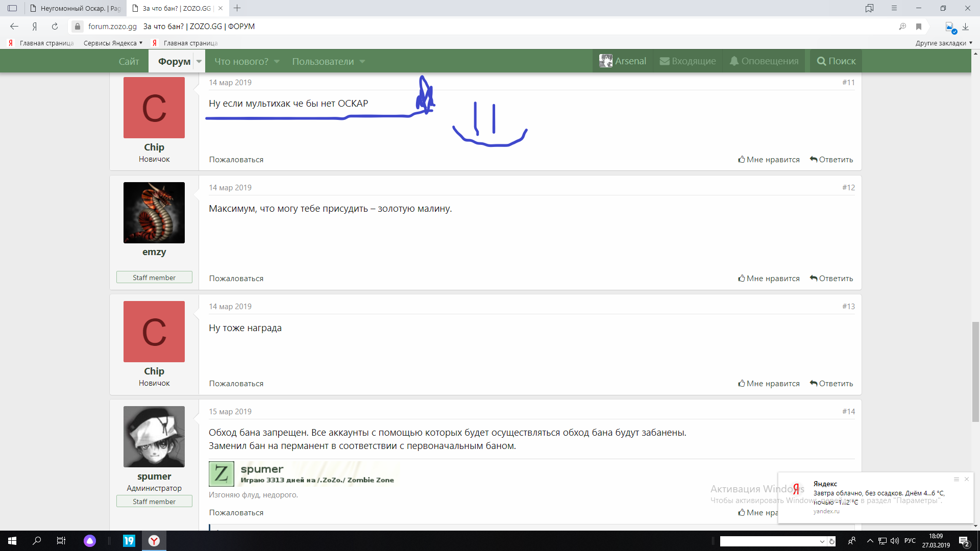Expand the Форум dropdown arrow
980x551 pixels.
pyautogui.click(x=199, y=62)
